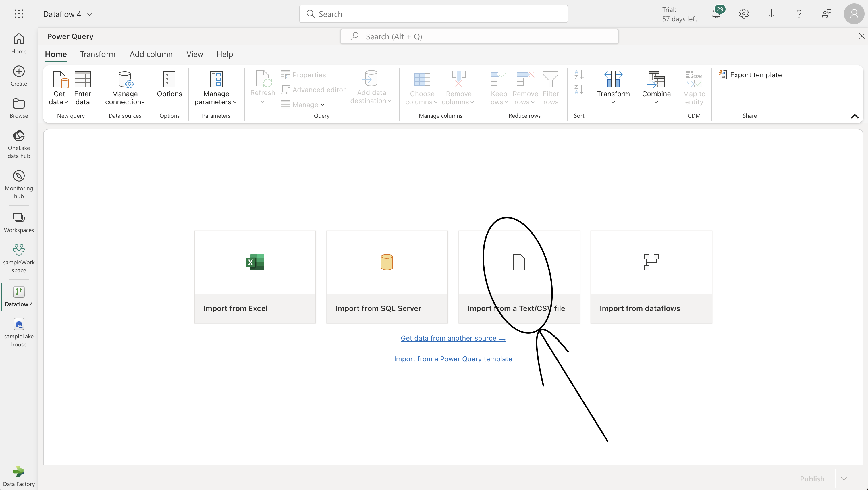
Task: Open sampleLakehouse from sidebar
Action: pyautogui.click(x=19, y=332)
